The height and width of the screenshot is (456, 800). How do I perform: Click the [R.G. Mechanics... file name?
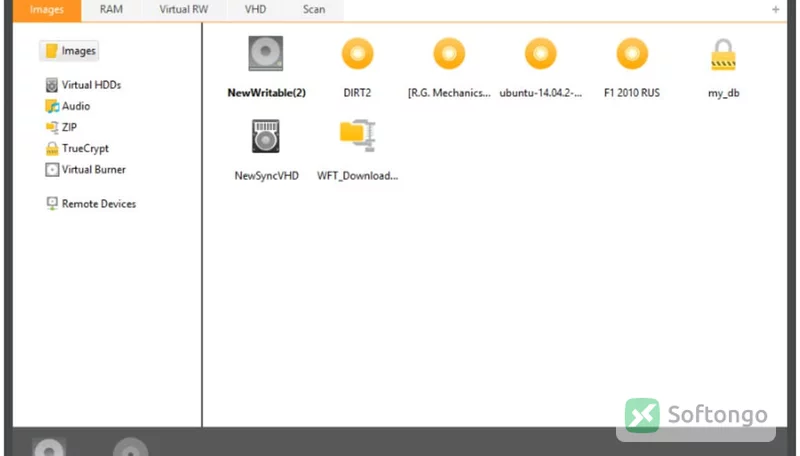(449, 93)
